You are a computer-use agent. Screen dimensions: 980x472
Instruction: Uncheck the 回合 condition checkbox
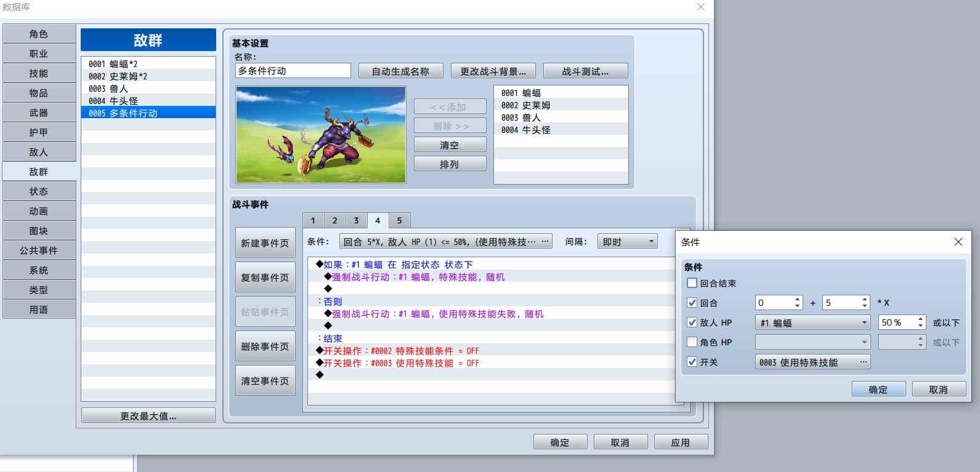[x=692, y=303]
